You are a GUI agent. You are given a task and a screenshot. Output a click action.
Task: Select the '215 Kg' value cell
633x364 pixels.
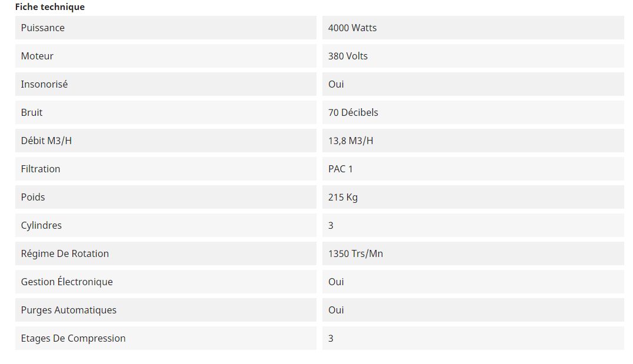(343, 197)
